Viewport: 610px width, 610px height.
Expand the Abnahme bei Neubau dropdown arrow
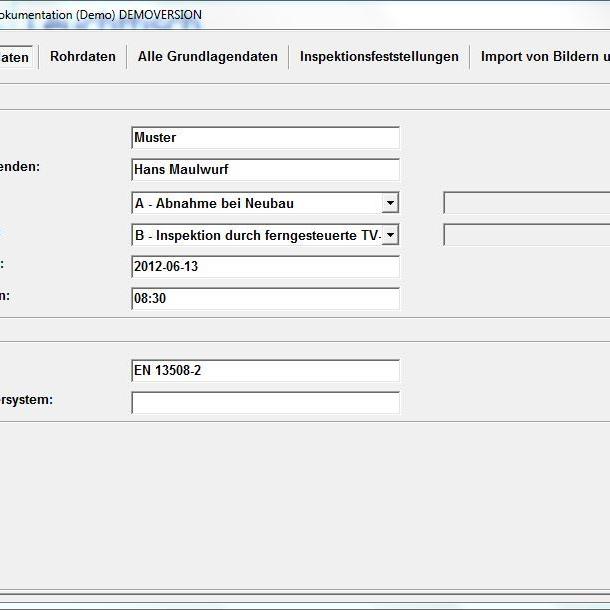point(390,203)
